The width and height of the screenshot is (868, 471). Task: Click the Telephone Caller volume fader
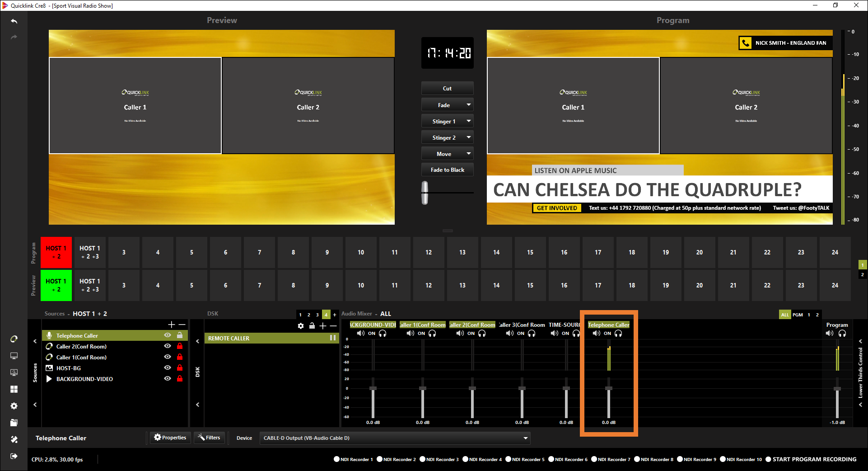coord(609,389)
